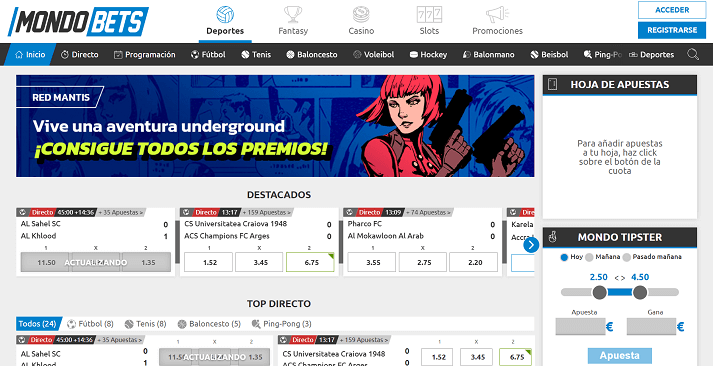
Task: Bet 2.20 on Al Mokawloon Al Arab
Action: click(x=473, y=262)
